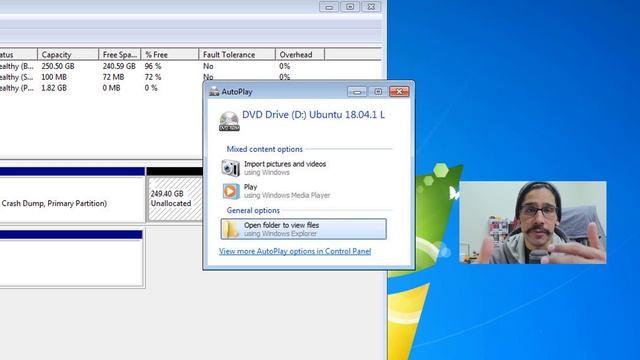Close the Disk Management window
This screenshot has width=640, height=360.
point(371,7)
